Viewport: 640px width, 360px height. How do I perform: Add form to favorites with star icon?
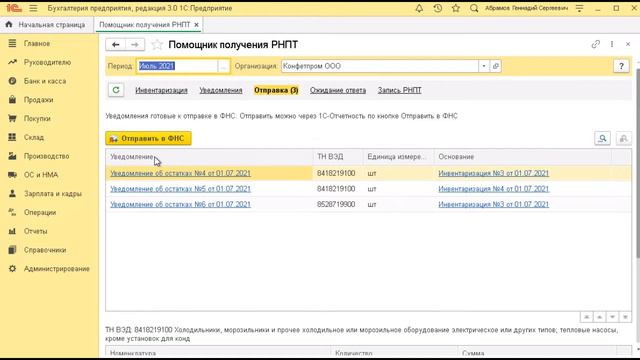157,44
